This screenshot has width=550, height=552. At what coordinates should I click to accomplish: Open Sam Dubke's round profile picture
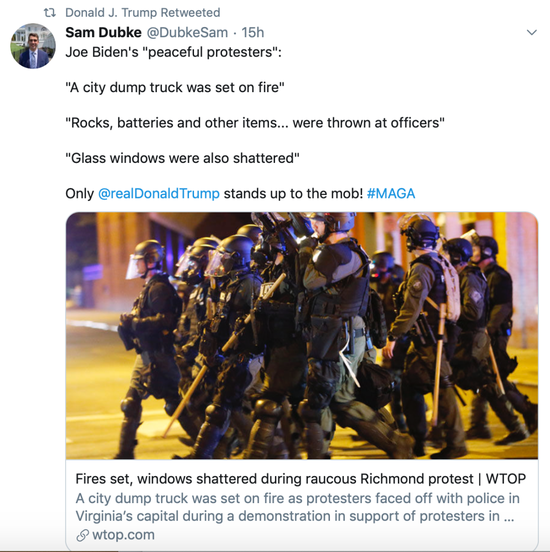(x=33, y=46)
